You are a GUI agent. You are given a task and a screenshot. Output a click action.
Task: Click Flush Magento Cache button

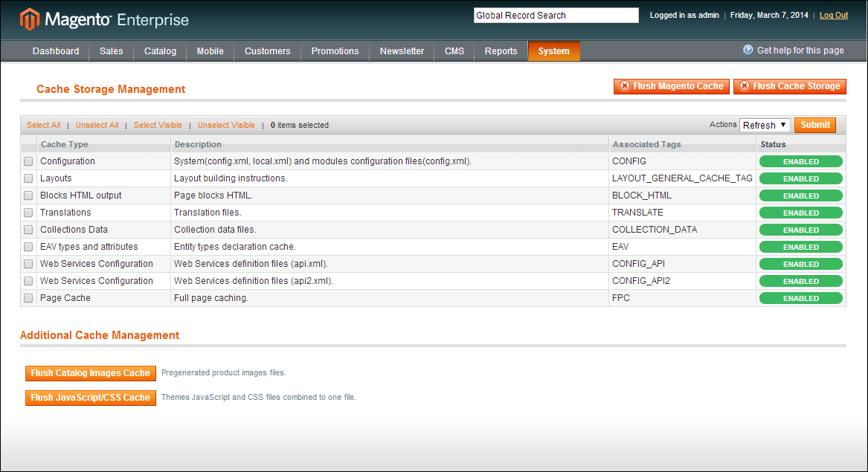coord(671,86)
